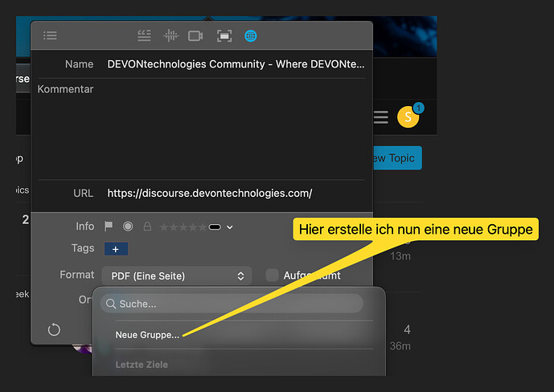This screenshot has height=392, width=554.
Task: Click the Suche search field
Action: (x=232, y=304)
